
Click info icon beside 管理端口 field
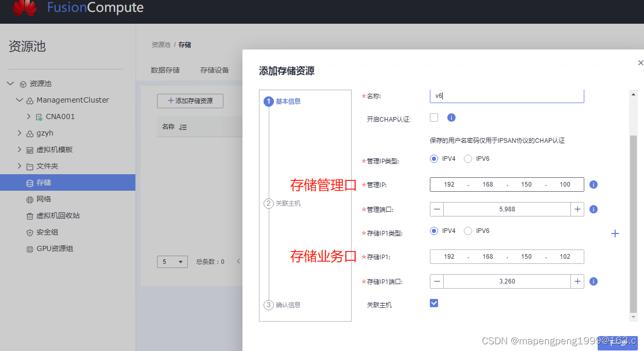(594, 209)
